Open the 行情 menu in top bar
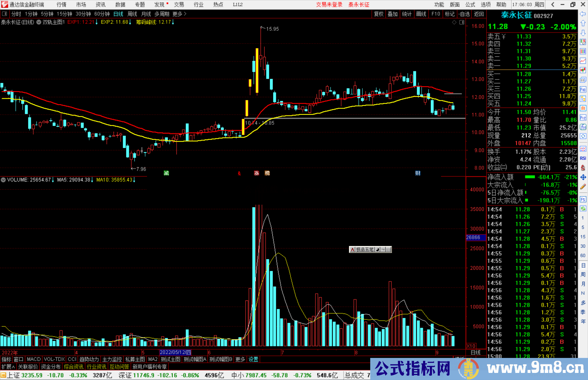This screenshot has height=380, width=588. coord(62,5)
